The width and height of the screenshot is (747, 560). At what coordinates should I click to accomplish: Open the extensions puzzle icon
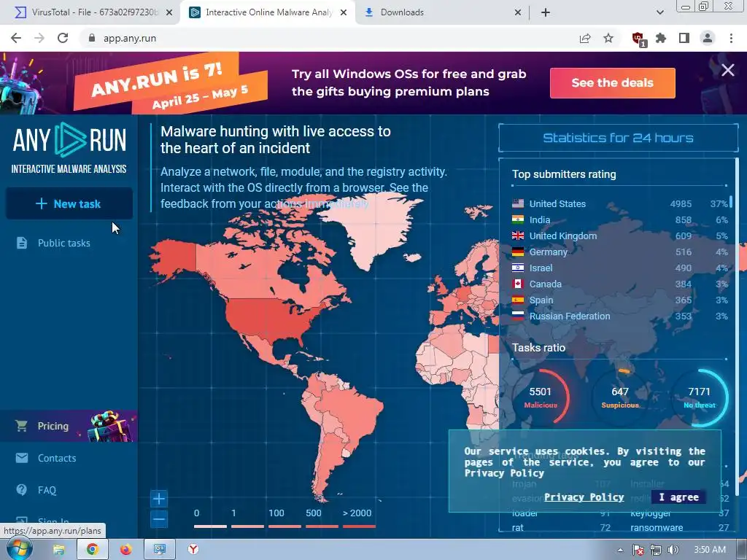(661, 38)
